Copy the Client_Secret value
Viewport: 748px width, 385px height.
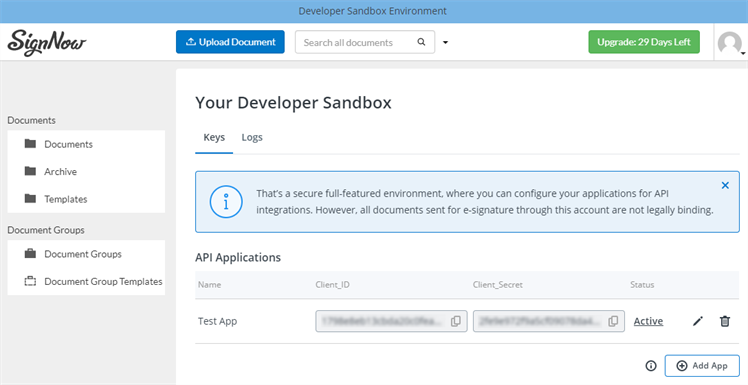coord(613,321)
